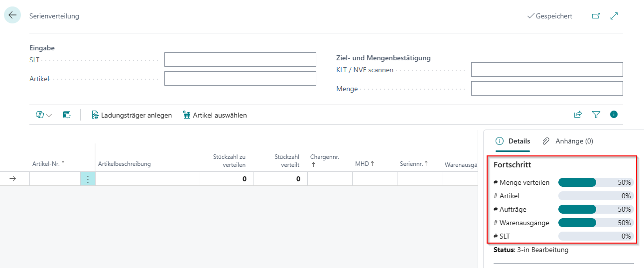Click Artikel auswählen button
The height and width of the screenshot is (268, 644).
pyautogui.click(x=215, y=115)
